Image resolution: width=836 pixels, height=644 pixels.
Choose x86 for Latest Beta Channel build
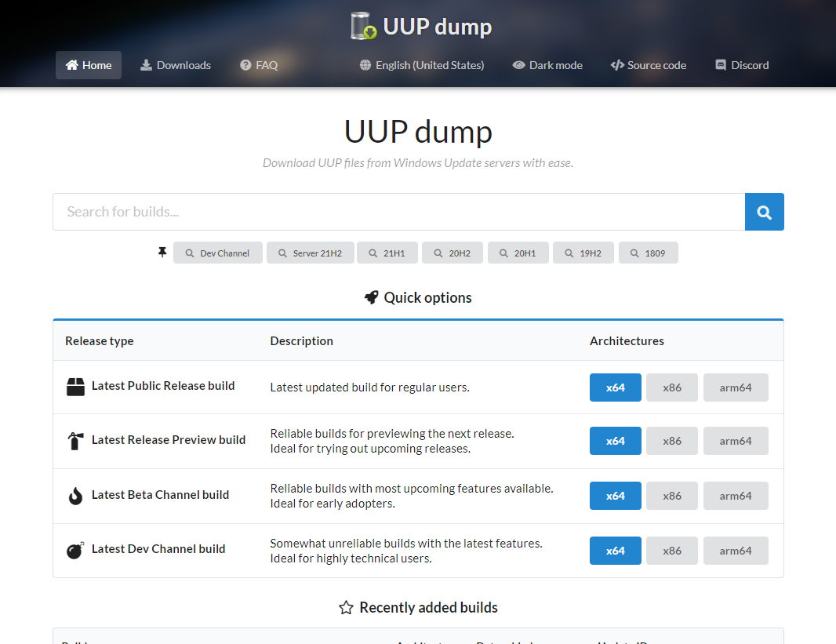click(672, 496)
